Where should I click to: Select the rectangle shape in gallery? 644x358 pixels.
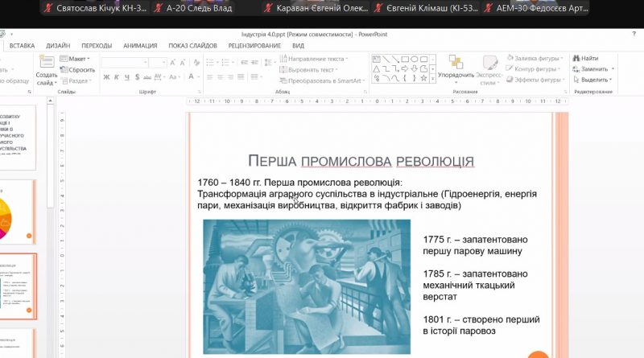(405, 60)
